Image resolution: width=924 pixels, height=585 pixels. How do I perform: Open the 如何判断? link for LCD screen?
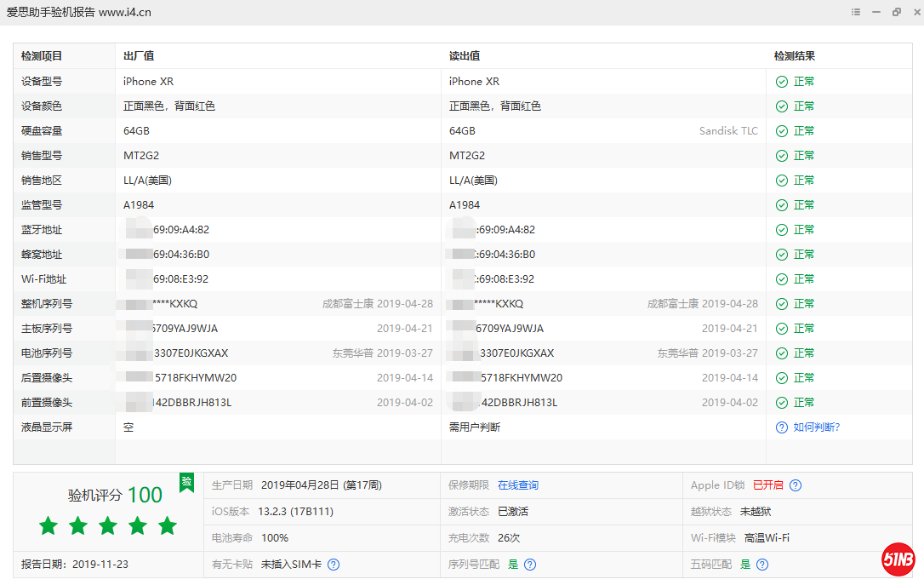point(817,427)
